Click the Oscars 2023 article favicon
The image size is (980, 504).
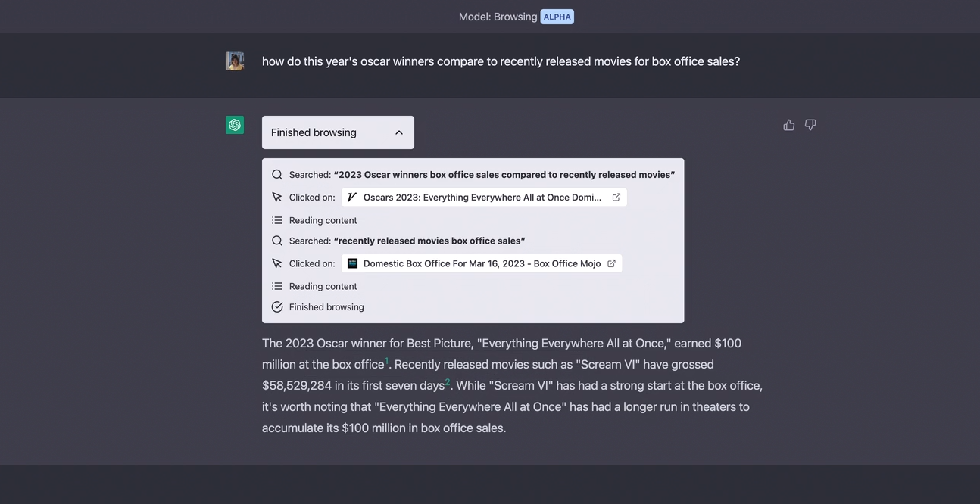(352, 198)
